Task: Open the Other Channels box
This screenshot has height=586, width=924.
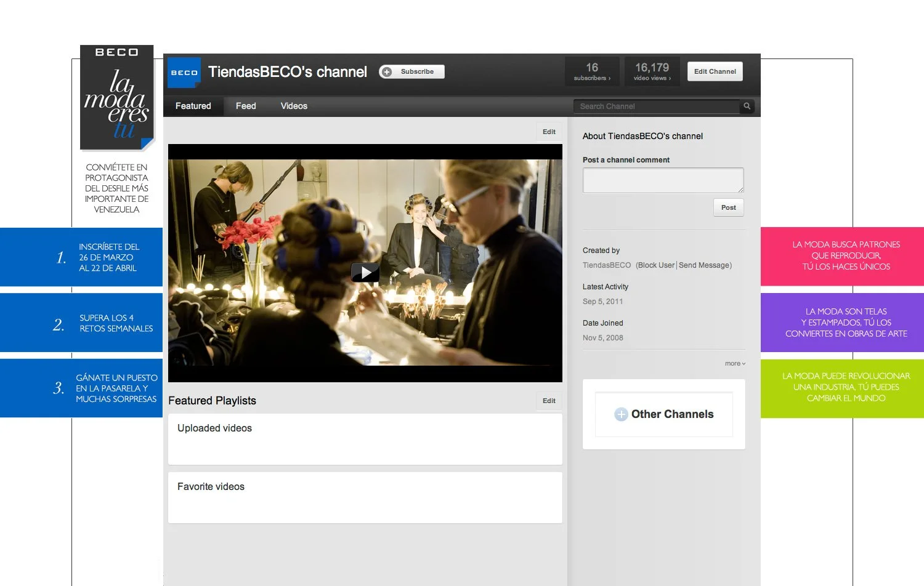Action: (x=663, y=414)
